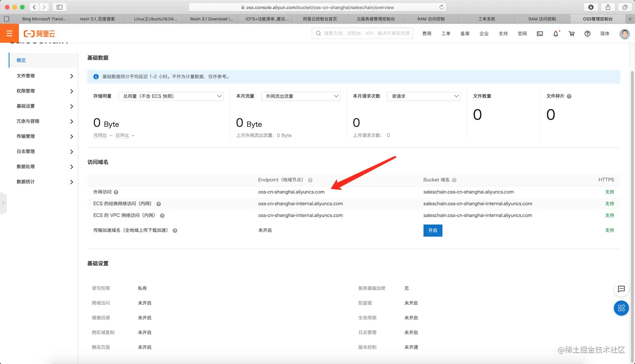
Task: Open 企业 in the top navigation
Action: click(x=484, y=34)
